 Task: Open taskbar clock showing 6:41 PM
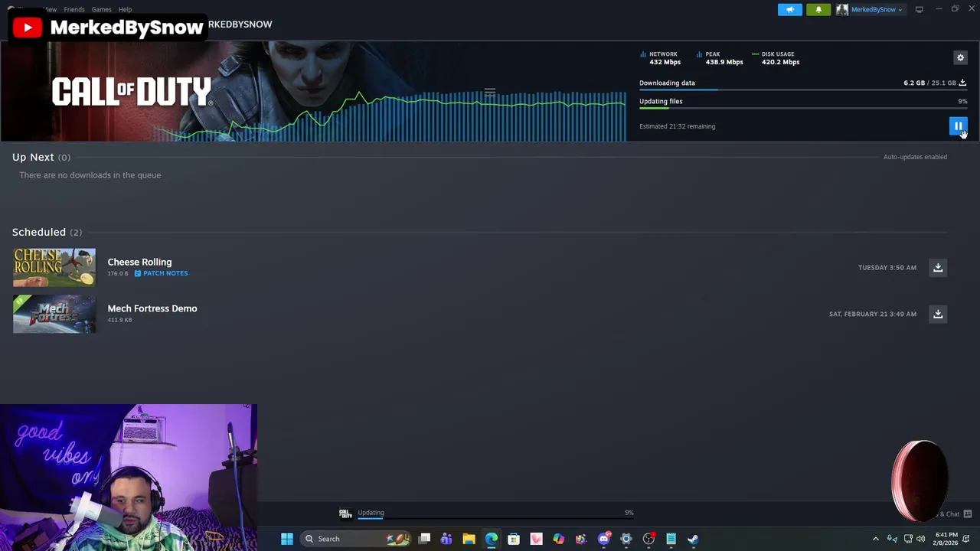(x=946, y=539)
